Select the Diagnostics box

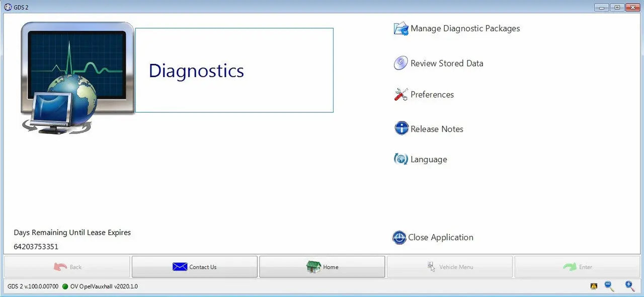[x=234, y=70]
